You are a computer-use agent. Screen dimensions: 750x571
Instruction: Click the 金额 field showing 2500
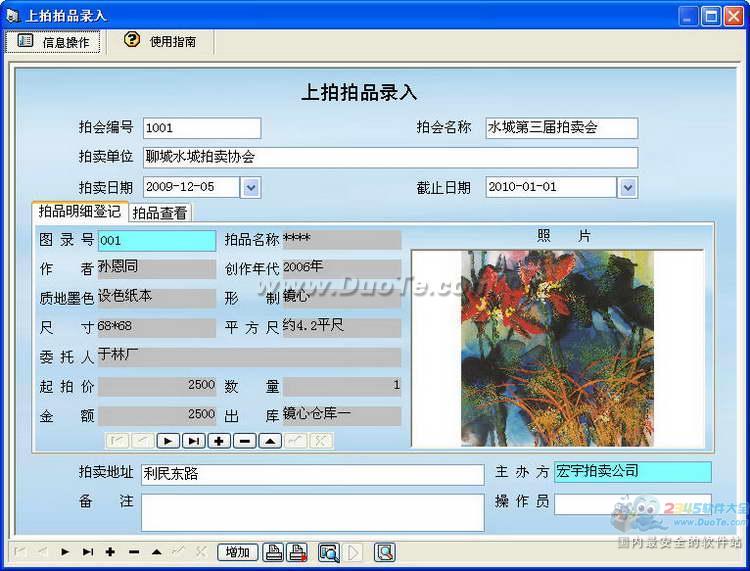point(157,416)
